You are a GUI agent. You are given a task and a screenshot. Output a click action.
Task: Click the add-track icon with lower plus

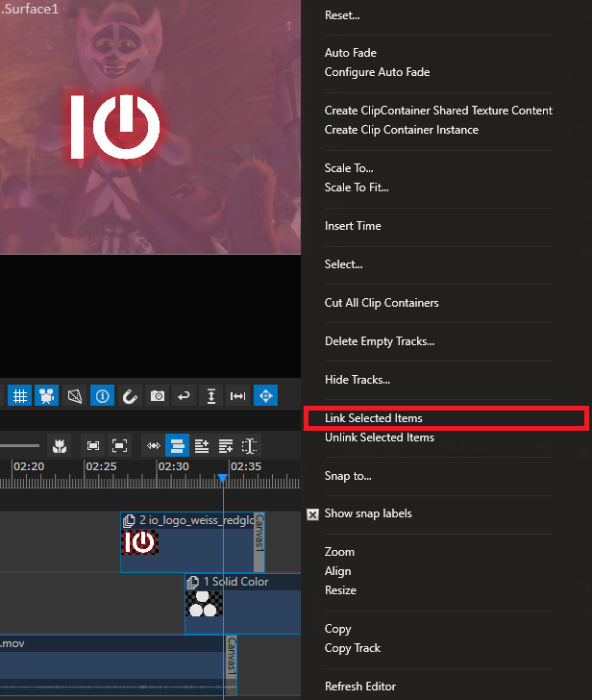point(226,445)
